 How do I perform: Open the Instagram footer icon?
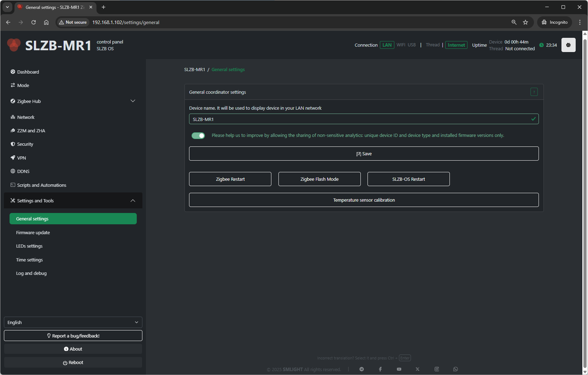pyautogui.click(x=437, y=369)
